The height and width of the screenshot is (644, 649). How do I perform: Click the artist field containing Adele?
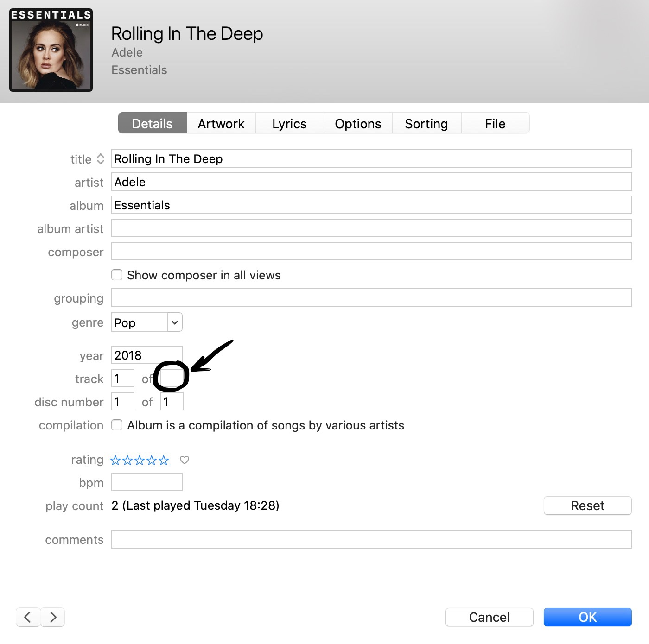(372, 182)
